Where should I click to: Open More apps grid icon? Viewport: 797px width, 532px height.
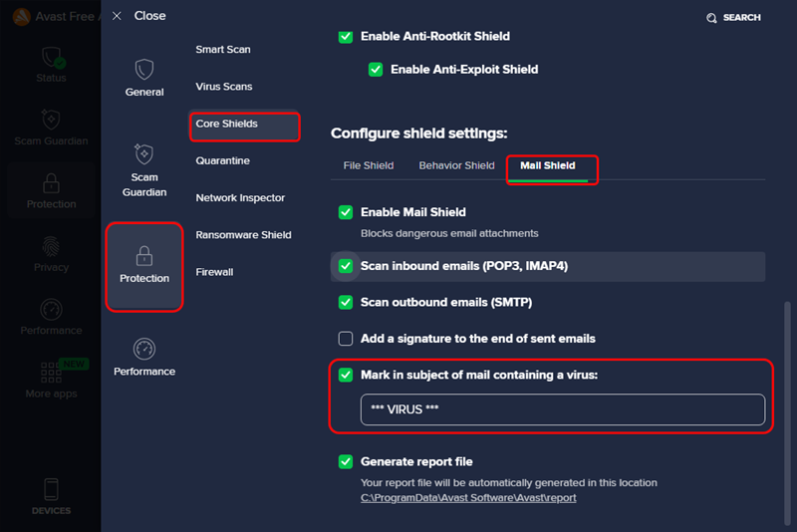51,373
